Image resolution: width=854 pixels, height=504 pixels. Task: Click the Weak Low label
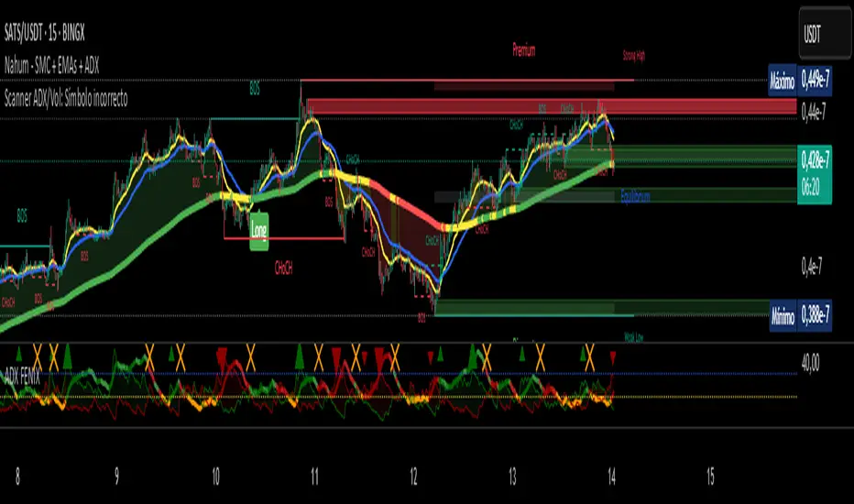click(x=633, y=338)
